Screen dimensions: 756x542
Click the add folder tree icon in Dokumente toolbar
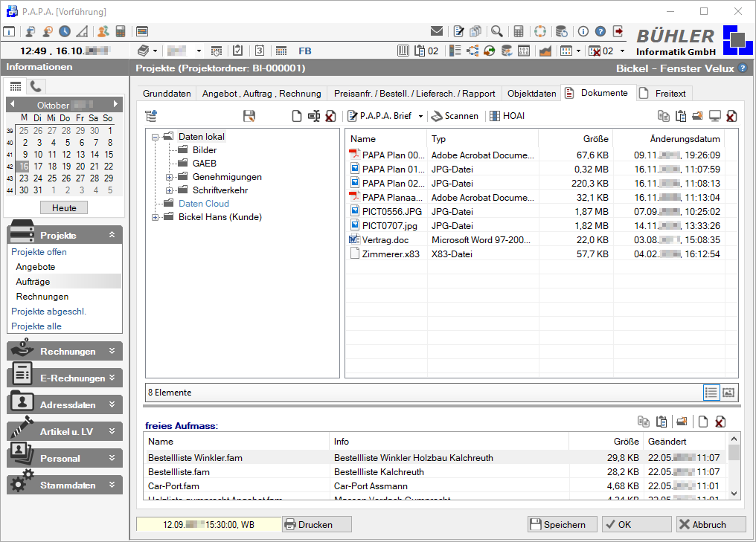[151, 116]
